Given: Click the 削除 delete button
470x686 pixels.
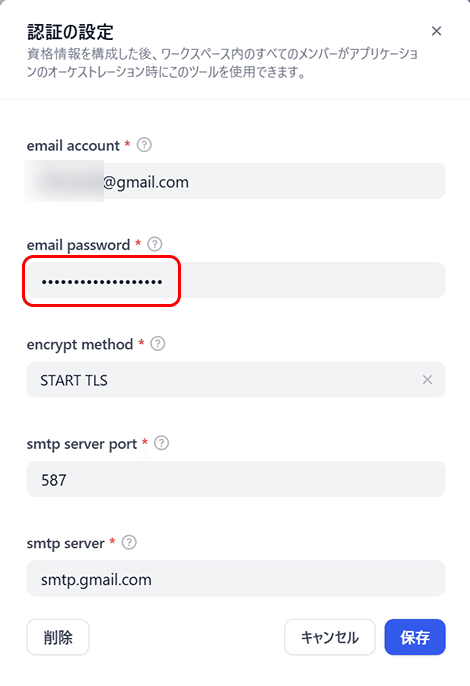Looking at the screenshot, I should pyautogui.click(x=58, y=637).
